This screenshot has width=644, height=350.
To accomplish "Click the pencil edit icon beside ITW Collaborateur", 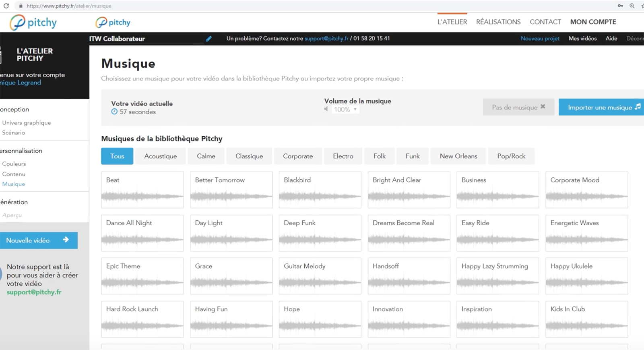I will tap(208, 39).
